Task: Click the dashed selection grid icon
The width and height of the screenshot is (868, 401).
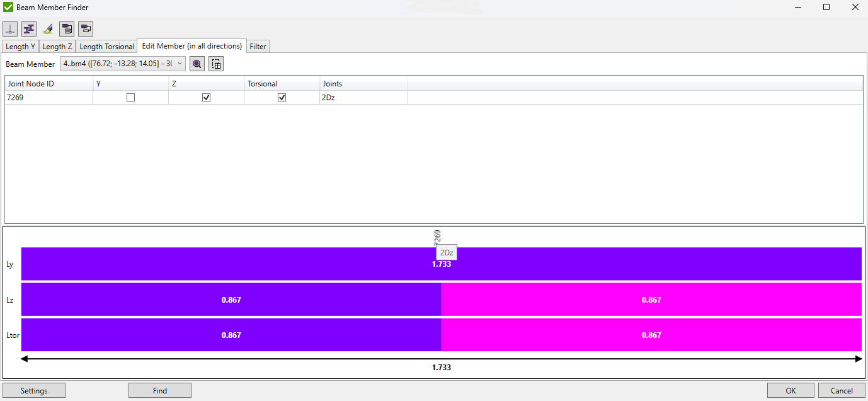Action: [216, 64]
